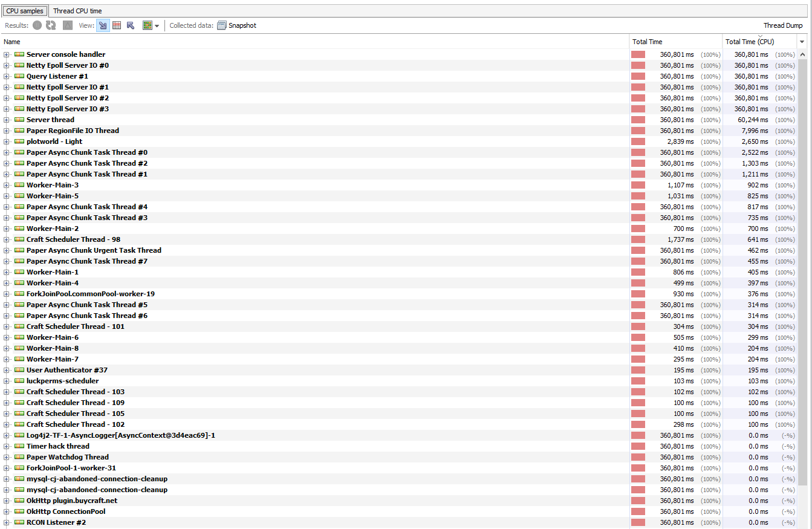This screenshot has height=529, width=812.
Task: Sort by Total Time (CPU) column
Action: pyautogui.click(x=760, y=42)
